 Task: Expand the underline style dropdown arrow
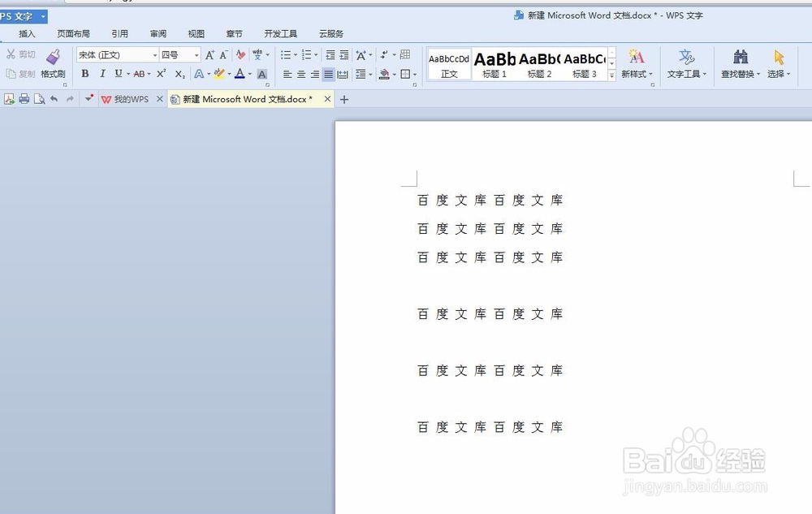pyautogui.click(x=128, y=74)
